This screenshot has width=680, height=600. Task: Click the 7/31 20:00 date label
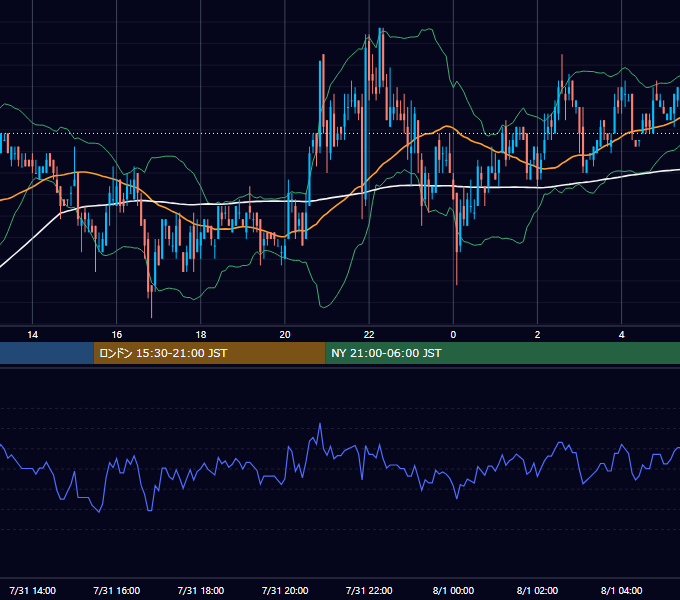pyautogui.click(x=285, y=590)
